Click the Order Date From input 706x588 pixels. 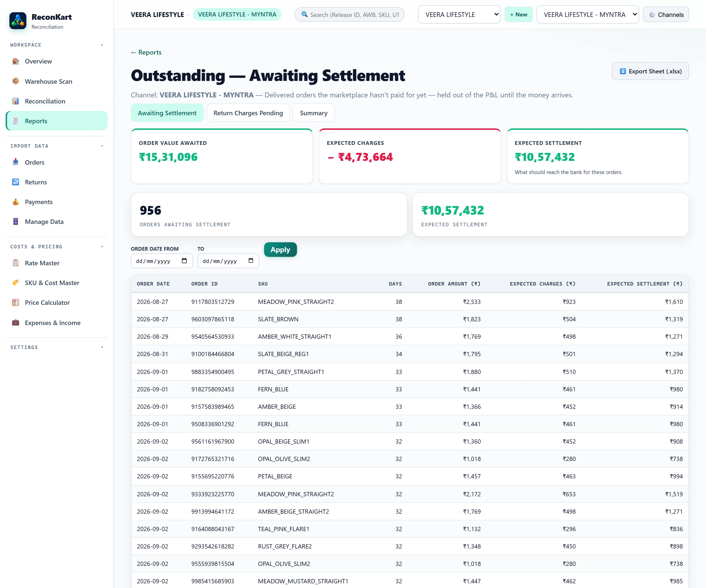point(162,261)
